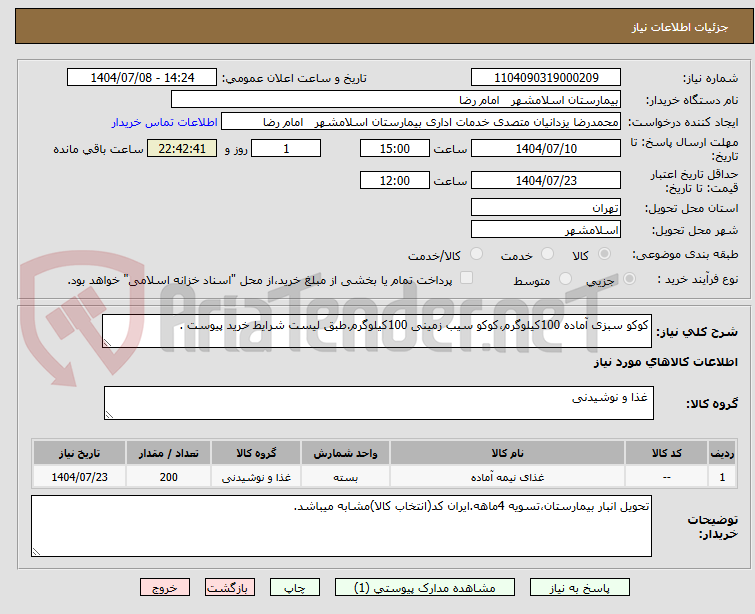Screen dimensions: 755x614
Task: Toggle the اسناد خزانه اسلامی payment checkbox
Action: [x=466, y=278]
